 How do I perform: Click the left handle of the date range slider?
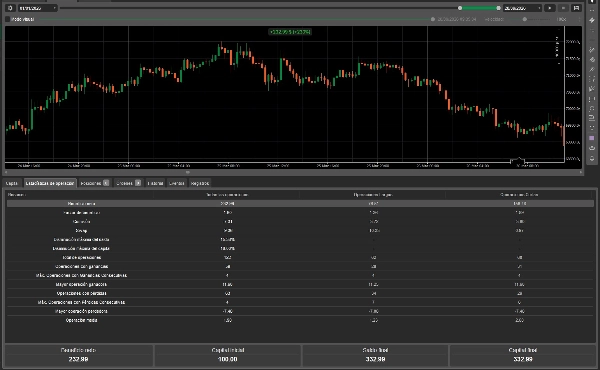(x=460, y=8)
